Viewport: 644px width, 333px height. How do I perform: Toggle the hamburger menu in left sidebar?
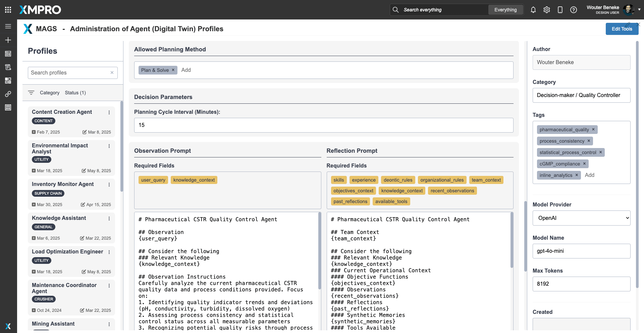click(x=8, y=26)
